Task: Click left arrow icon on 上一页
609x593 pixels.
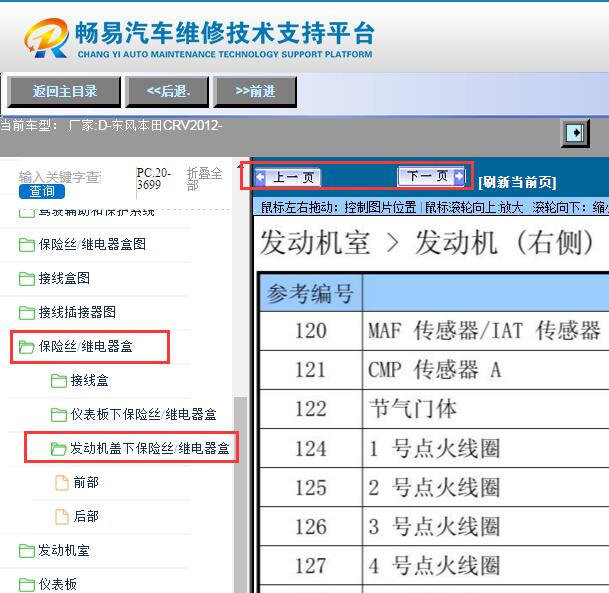Action: [261, 177]
